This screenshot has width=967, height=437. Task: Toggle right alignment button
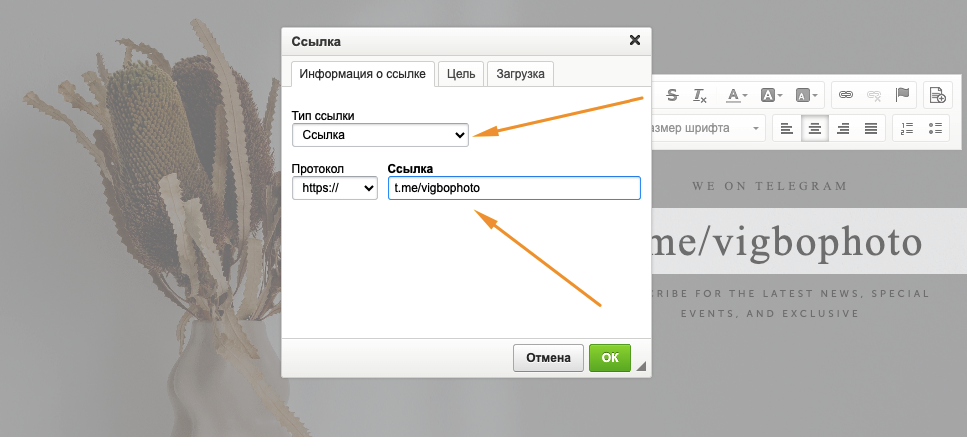843,128
